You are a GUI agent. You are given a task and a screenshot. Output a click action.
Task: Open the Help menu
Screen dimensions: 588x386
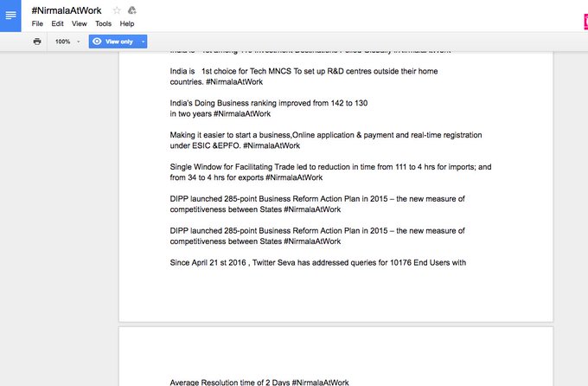[127, 23]
